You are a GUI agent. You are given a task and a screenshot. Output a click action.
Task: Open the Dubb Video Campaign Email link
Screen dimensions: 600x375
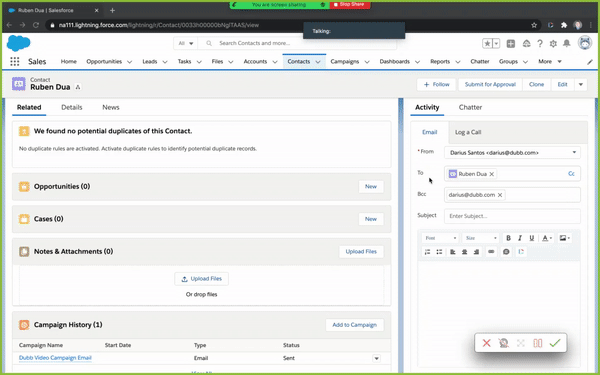click(55, 358)
